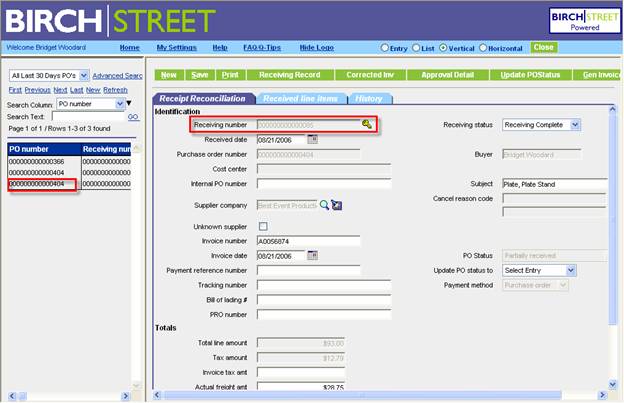Click the supplier details icon beside the magnifier
This screenshot has height=403, width=624.
pos(337,205)
